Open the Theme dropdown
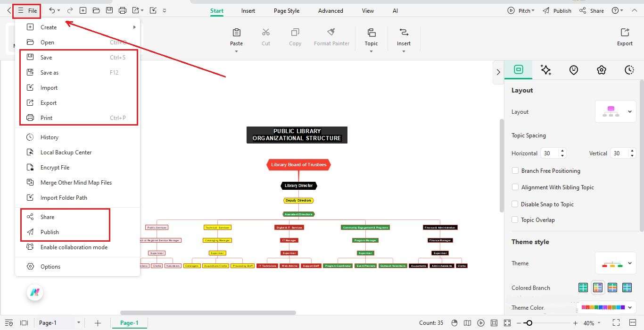 click(616, 263)
